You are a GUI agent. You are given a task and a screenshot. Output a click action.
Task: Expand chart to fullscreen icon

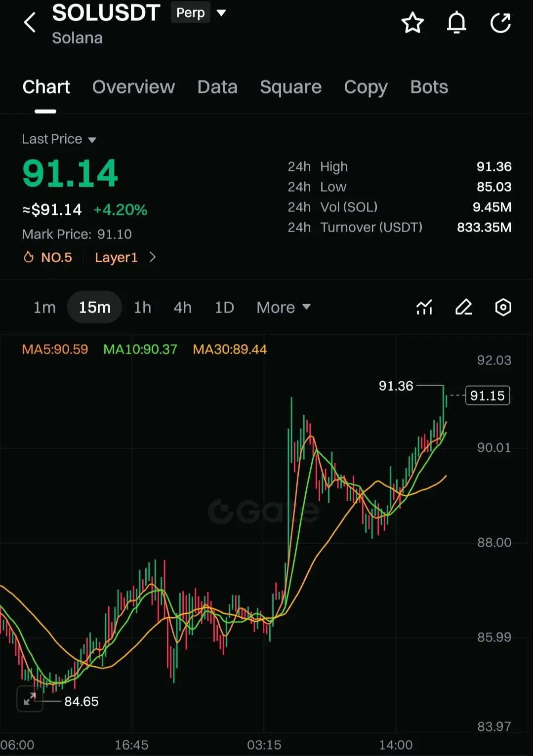pos(30,699)
